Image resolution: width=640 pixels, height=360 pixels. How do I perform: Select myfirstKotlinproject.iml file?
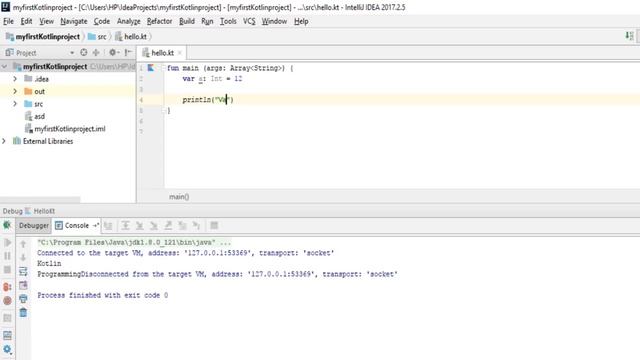point(70,129)
